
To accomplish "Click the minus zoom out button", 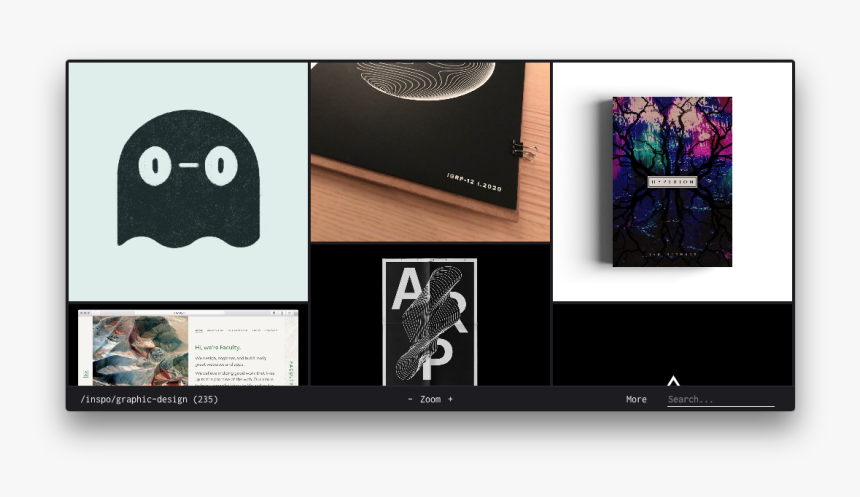I will 410,399.
